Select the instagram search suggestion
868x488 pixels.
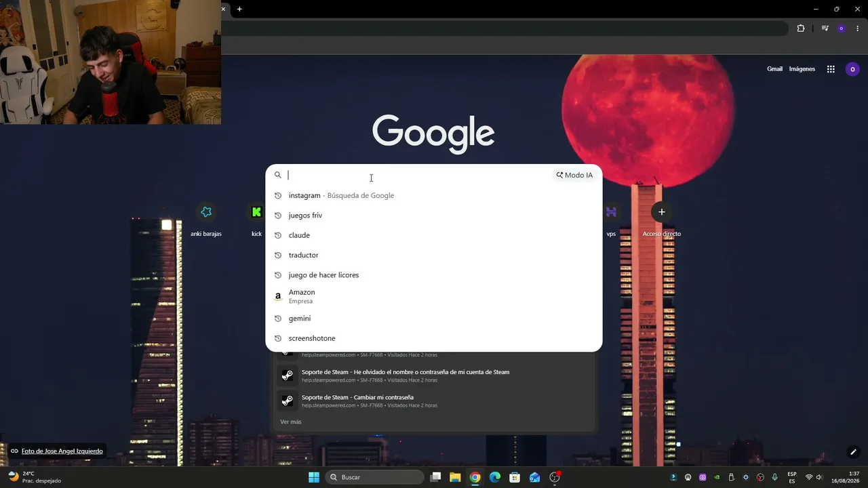434,195
